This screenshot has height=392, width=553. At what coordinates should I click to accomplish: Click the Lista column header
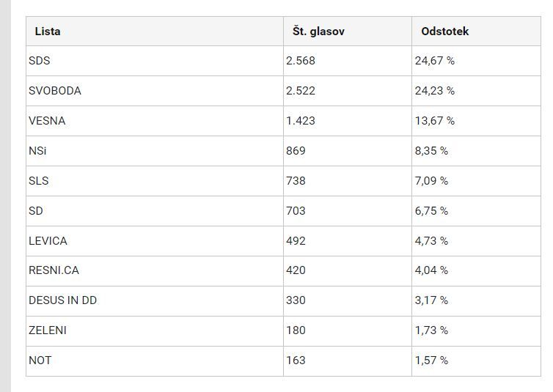coord(48,32)
